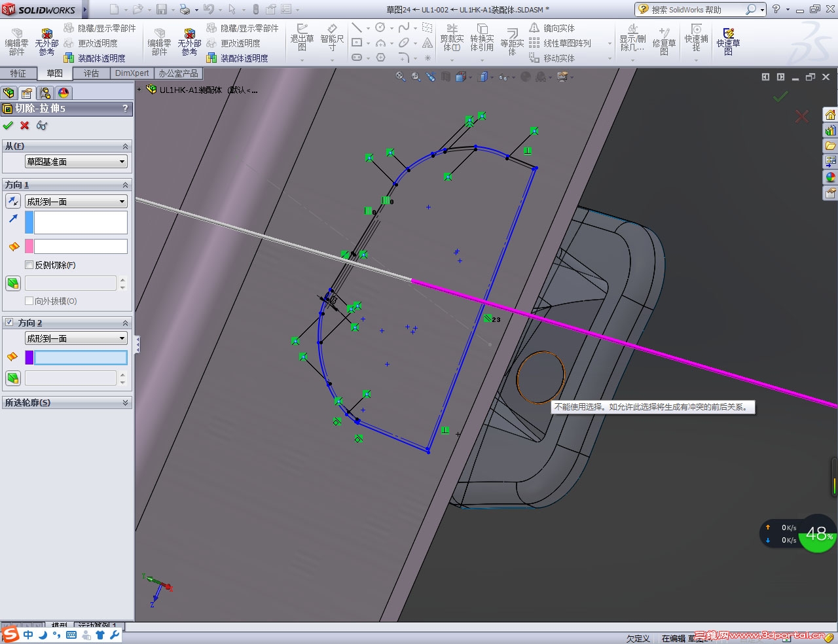Image resolution: width=838 pixels, height=644 pixels.
Task: Click the 方向 2 face selection box
Action: click(x=81, y=357)
